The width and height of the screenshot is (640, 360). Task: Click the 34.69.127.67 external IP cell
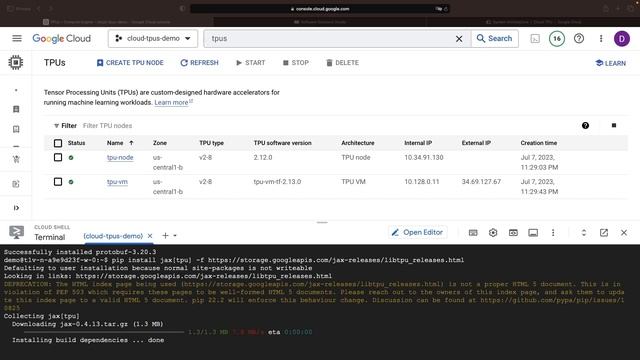pos(481,182)
